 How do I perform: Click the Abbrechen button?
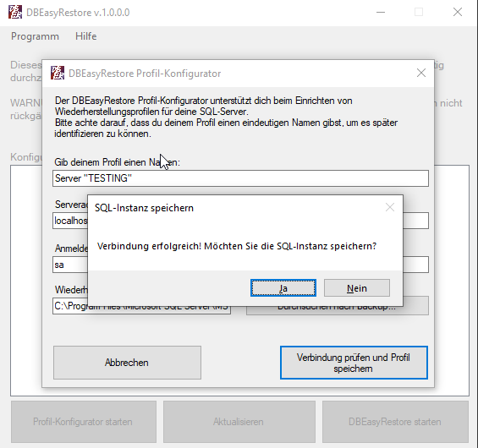[x=127, y=363]
